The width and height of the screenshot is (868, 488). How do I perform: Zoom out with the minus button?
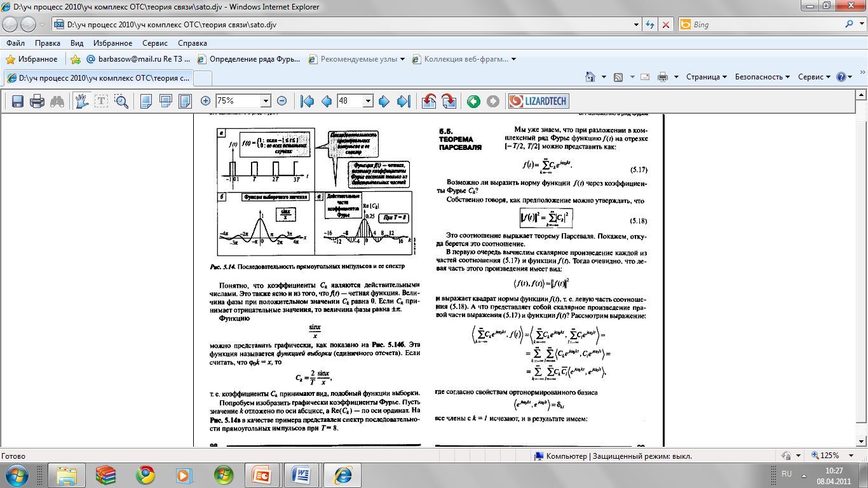pyautogui.click(x=282, y=101)
